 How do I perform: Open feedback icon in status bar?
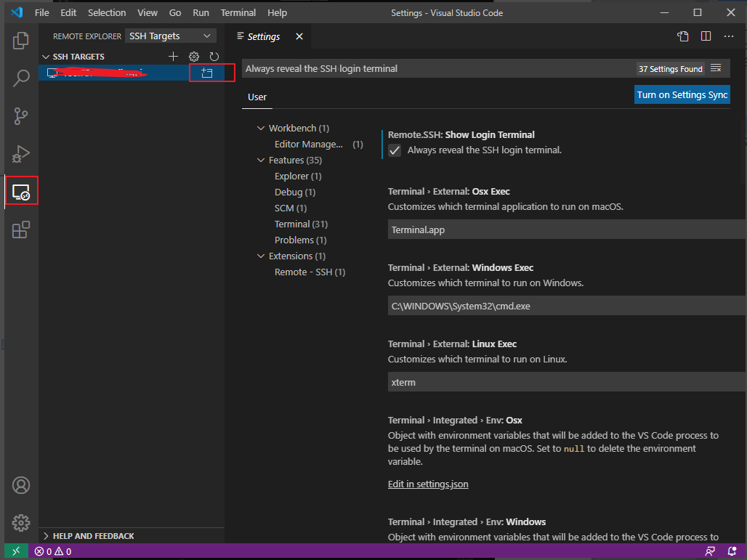pyautogui.click(x=711, y=551)
